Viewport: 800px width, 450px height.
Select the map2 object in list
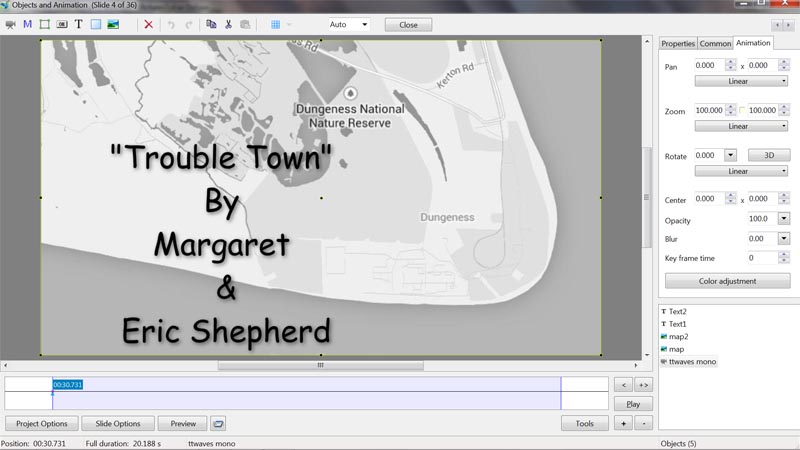coord(678,336)
